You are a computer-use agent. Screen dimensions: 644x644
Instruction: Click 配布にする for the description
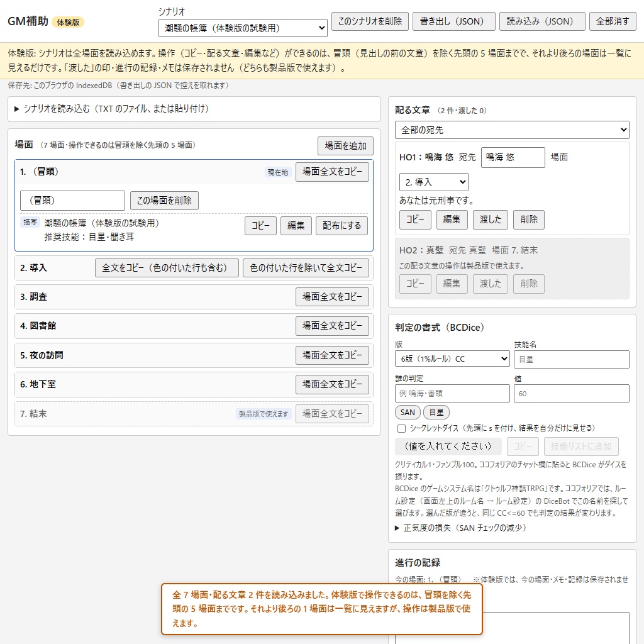341,226
